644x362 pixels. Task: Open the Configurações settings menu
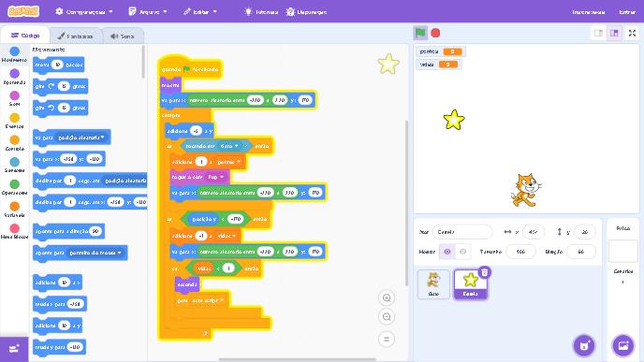[84, 12]
